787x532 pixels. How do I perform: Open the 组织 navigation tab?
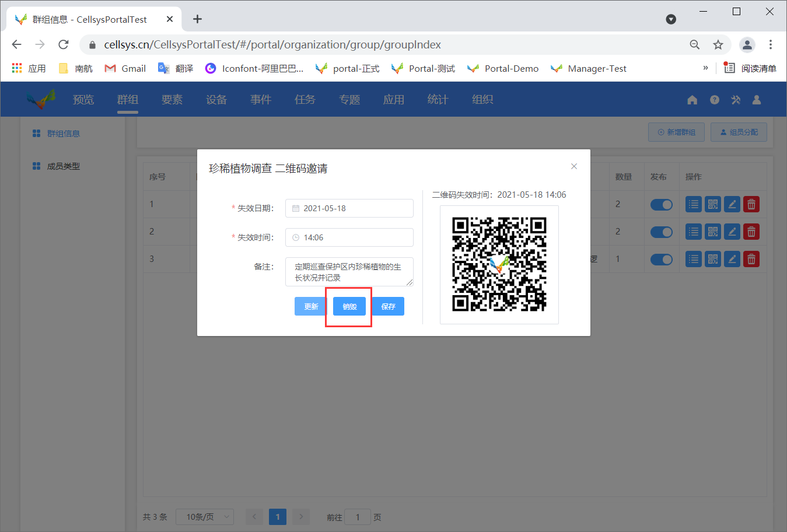click(x=482, y=100)
